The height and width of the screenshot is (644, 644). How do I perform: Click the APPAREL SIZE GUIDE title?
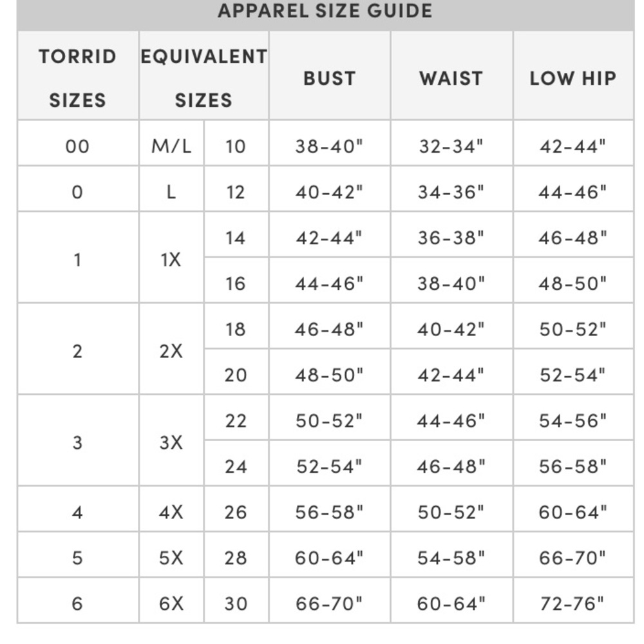coord(325,11)
